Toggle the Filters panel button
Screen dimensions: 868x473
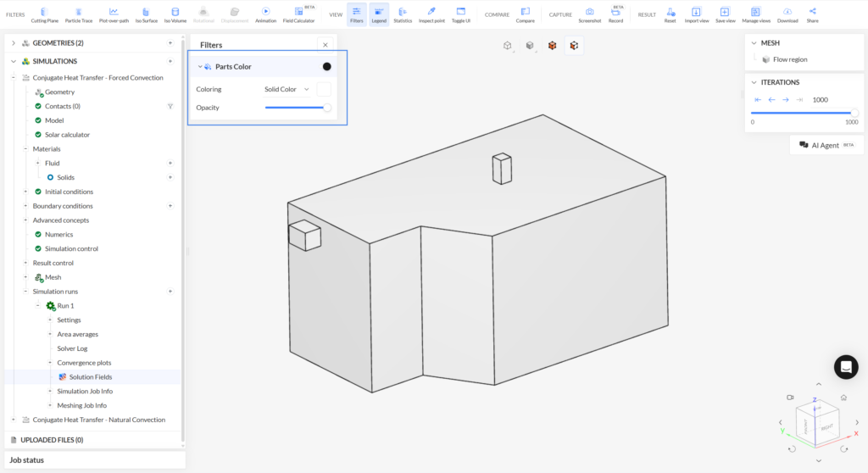click(x=357, y=15)
